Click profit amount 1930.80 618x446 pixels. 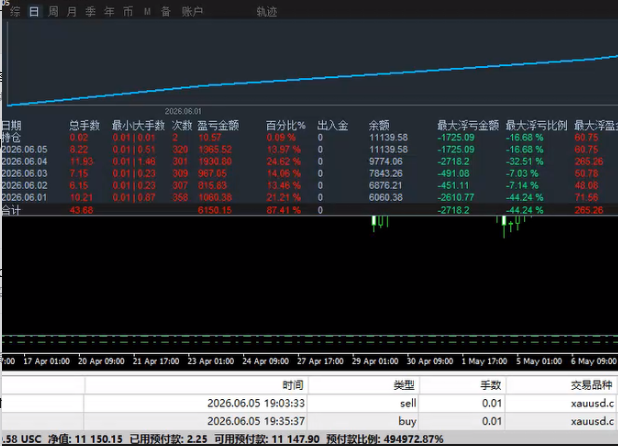pyautogui.click(x=215, y=162)
